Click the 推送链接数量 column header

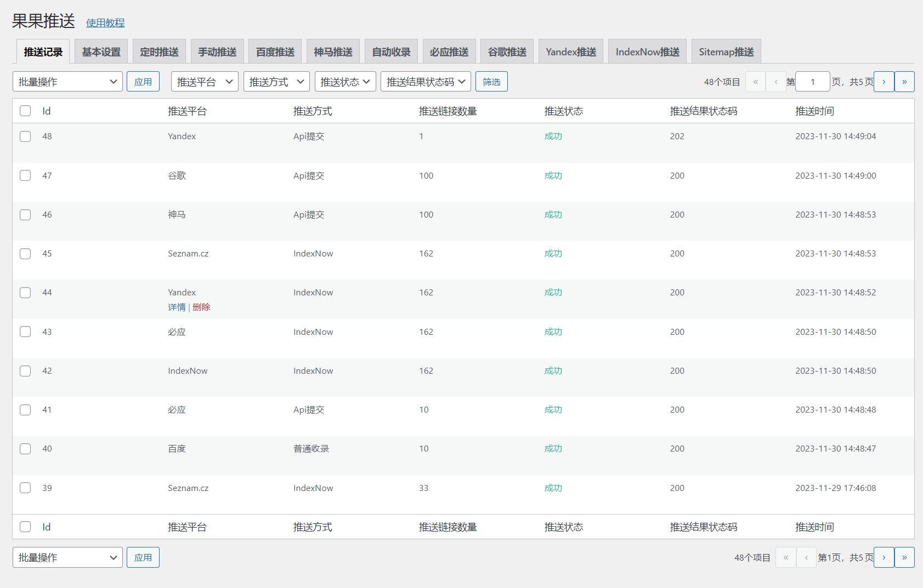click(x=448, y=111)
